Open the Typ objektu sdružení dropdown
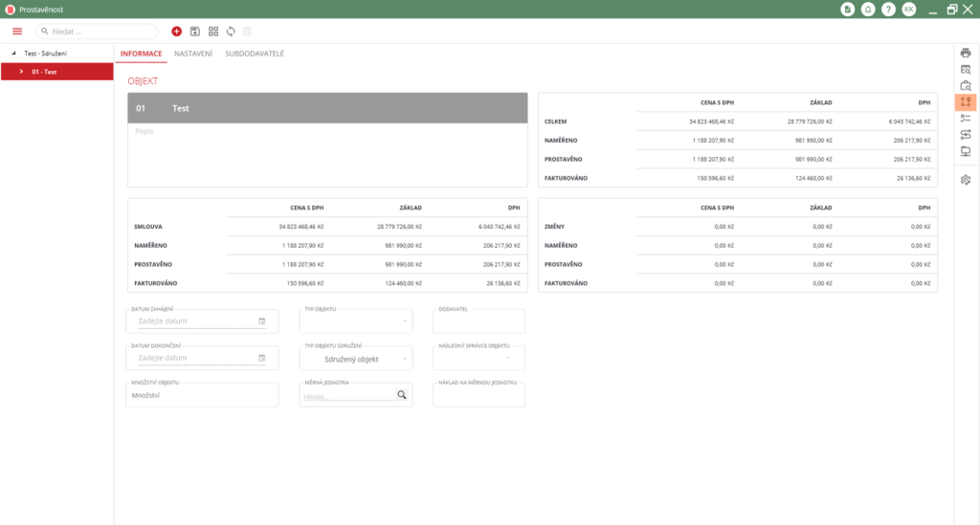The image size is (980, 525). tap(406, 360)
